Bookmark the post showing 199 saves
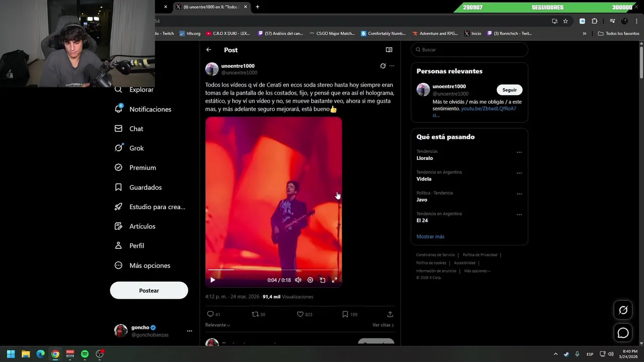Screen dimensions: 644x362 (x=350, y=314)
